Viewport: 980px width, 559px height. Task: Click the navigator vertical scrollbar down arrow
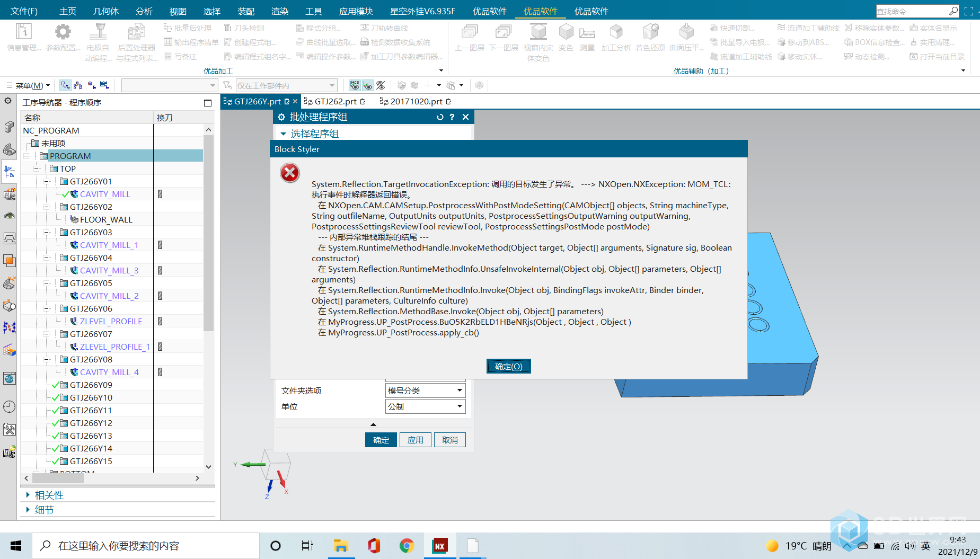click(209, 467)
